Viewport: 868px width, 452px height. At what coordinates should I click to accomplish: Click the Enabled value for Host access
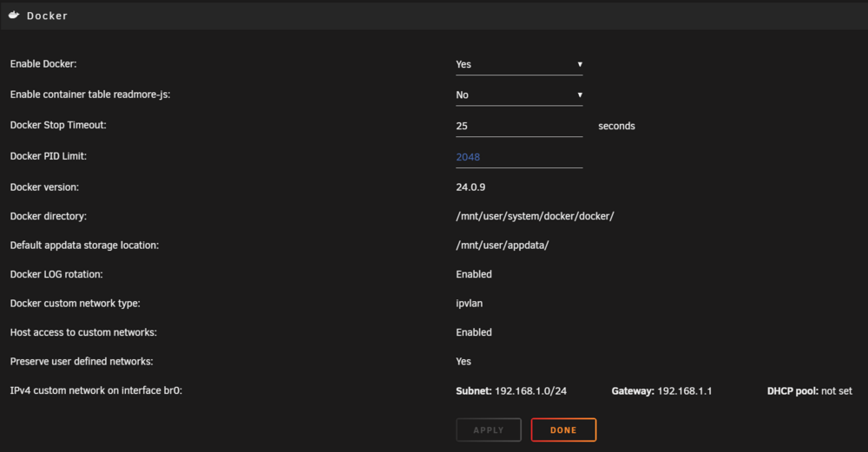473,332
